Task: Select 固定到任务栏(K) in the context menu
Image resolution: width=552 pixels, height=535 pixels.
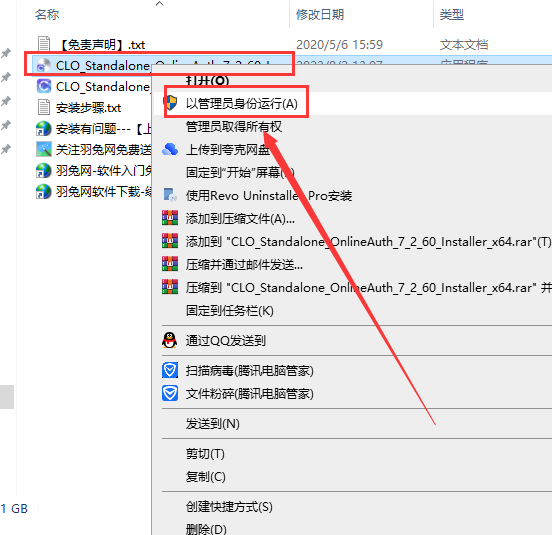Action: pos(230,310)
